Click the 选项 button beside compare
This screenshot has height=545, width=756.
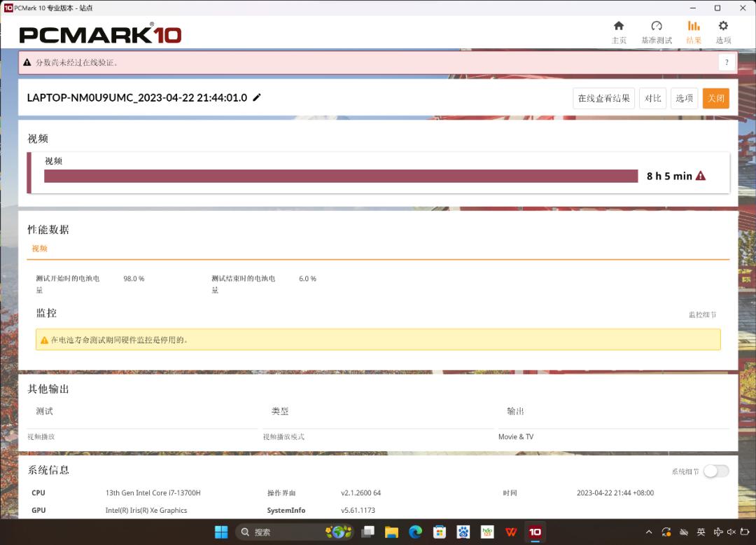684,98
